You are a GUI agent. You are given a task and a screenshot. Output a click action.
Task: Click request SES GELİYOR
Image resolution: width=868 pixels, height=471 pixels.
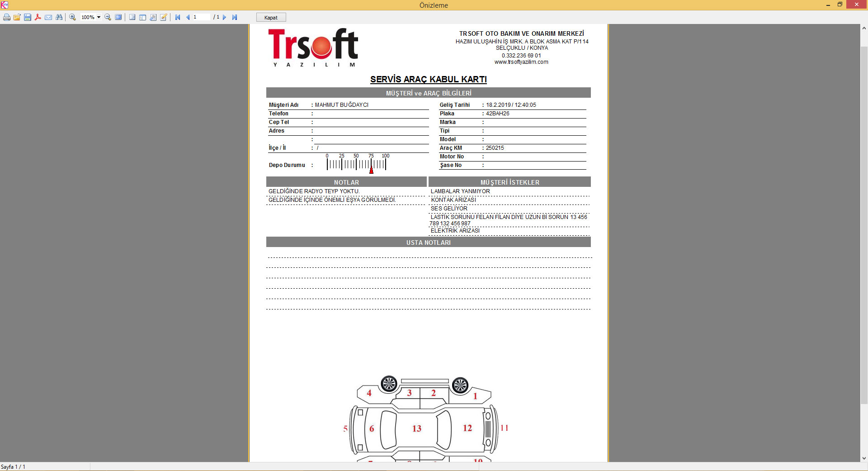pos(449,209)
